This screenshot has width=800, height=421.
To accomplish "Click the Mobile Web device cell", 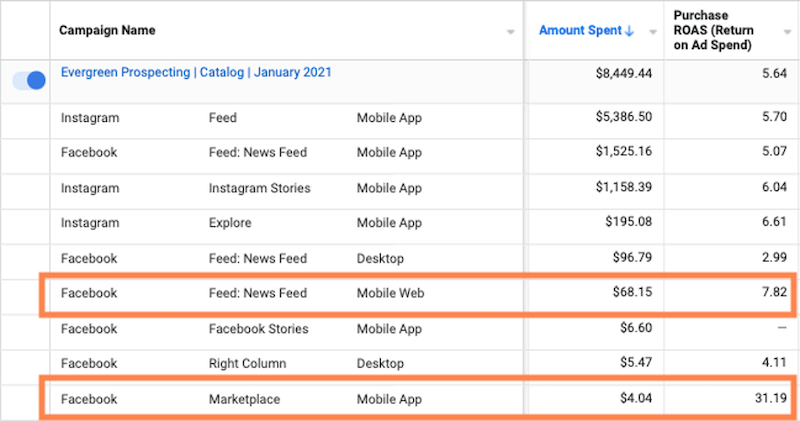I will pyautogui.click(x=390, y=293).
